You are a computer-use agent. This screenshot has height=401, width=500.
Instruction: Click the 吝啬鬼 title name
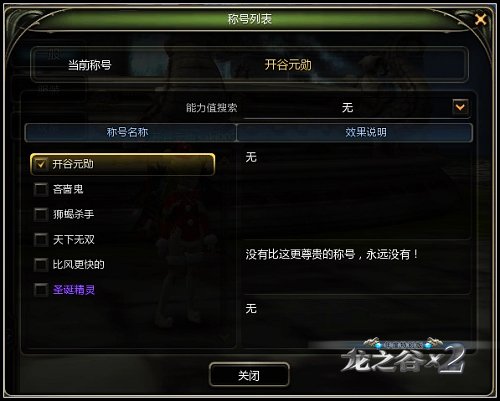point(68,189)
